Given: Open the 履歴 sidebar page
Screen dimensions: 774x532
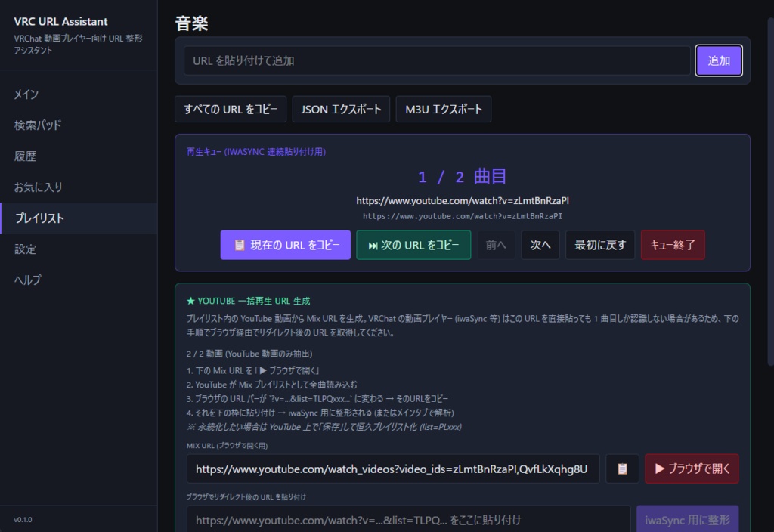Looking at the screenshot, I should 79,156.
